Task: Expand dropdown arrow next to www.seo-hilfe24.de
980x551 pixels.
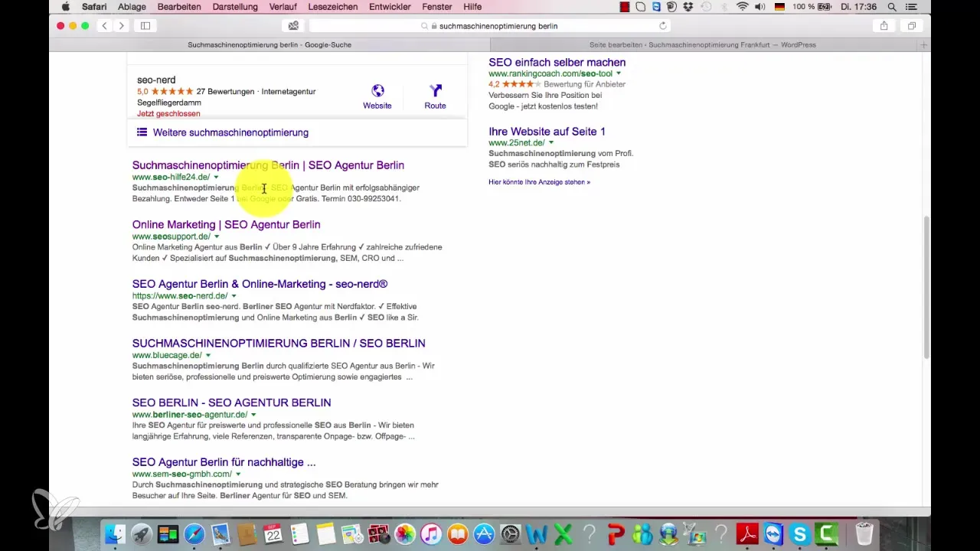Action: pyautogui.click(x=216, y=178)
